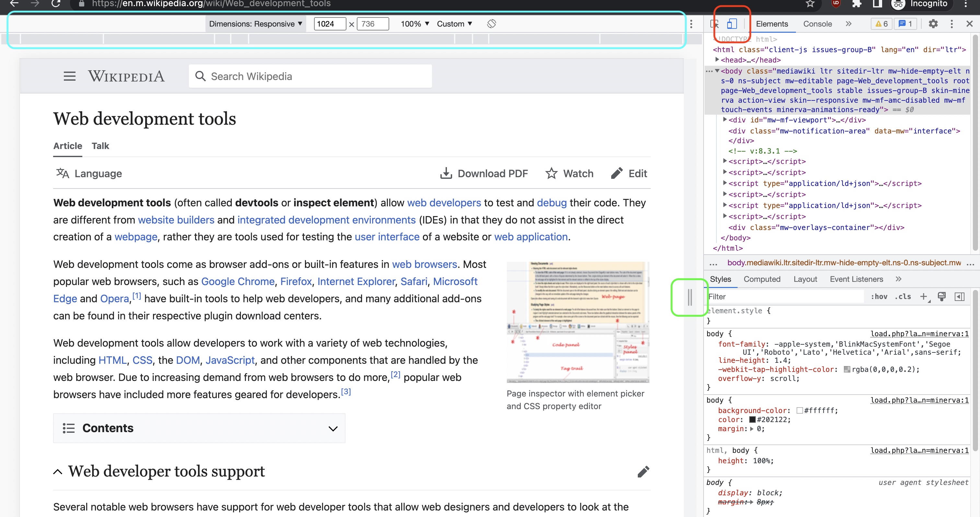
Task: Open DevTools customize menu with three dots
Action: point(952,24)
